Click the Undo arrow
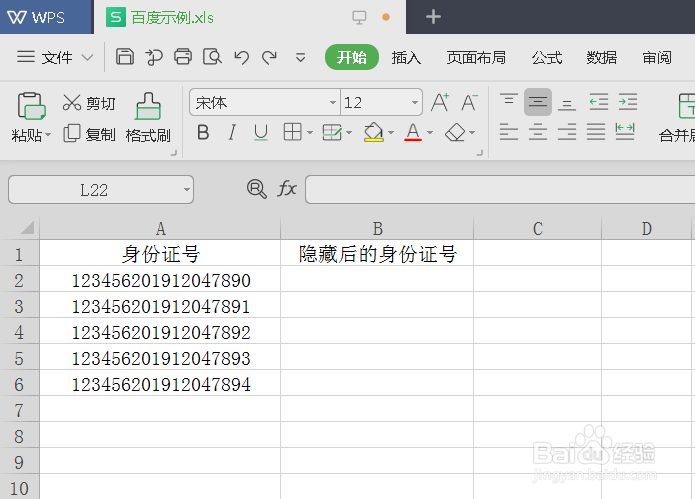 [x=242, y=57]
